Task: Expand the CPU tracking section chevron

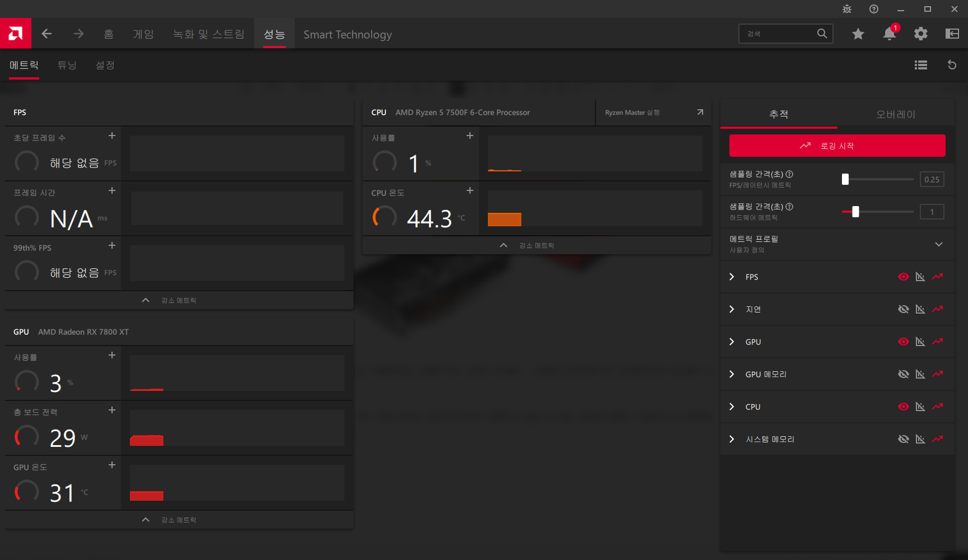Action: pyautogui.click(x=732, y=407)
